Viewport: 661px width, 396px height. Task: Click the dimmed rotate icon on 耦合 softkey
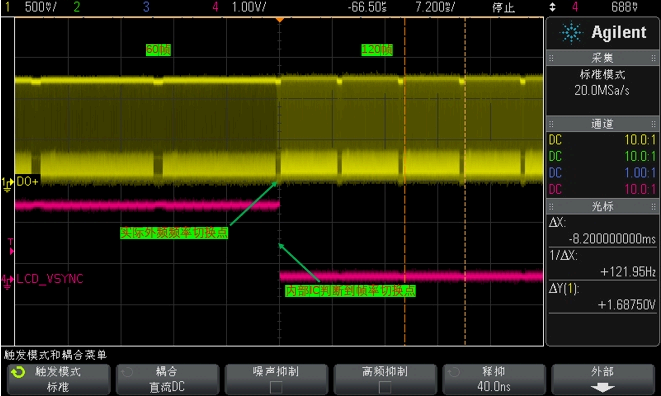(x=127, y=372)
